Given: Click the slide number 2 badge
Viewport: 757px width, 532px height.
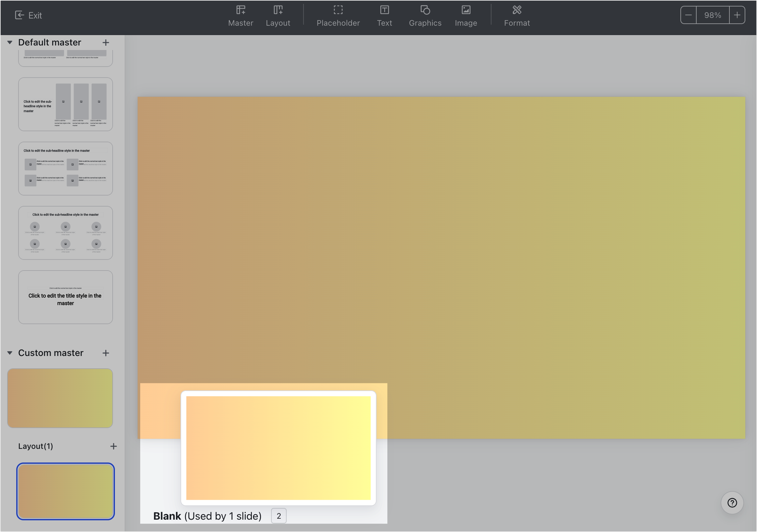Looking at the screenshot, I should tap(279, 516).
